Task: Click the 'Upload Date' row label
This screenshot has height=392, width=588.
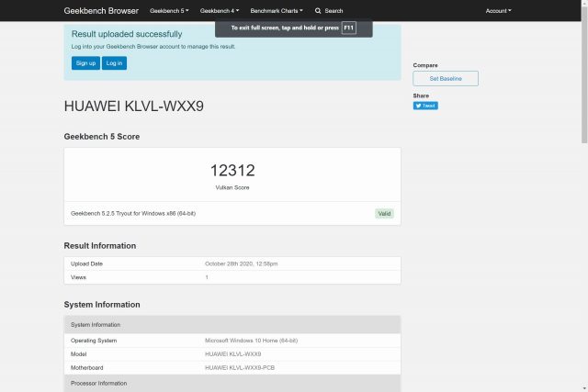Action: 86,263
